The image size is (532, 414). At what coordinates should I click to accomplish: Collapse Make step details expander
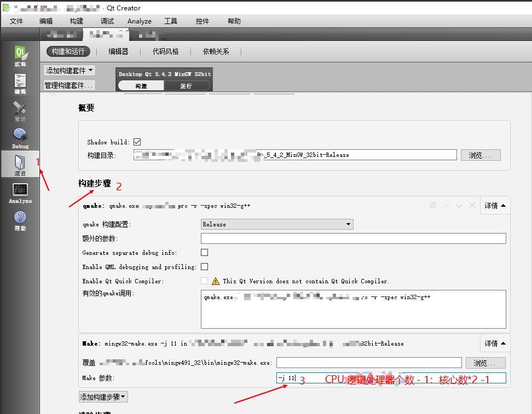(495, 343)
